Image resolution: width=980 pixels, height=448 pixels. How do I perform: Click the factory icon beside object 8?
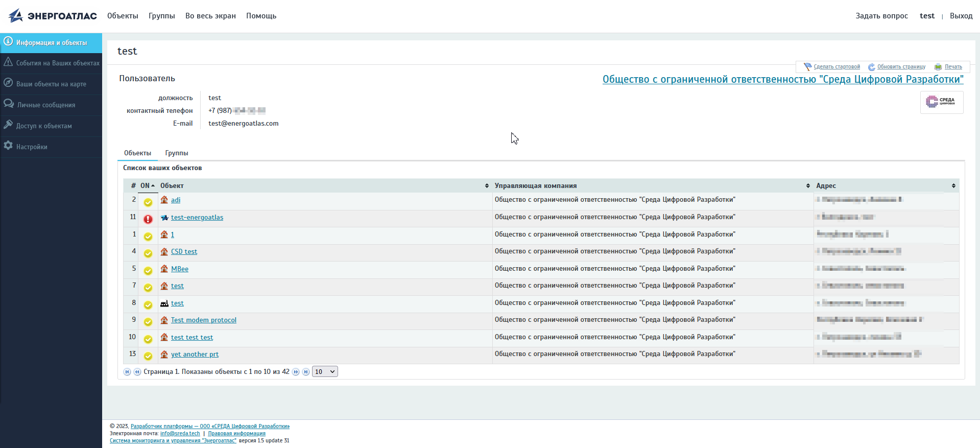click(x=164, y=303)
